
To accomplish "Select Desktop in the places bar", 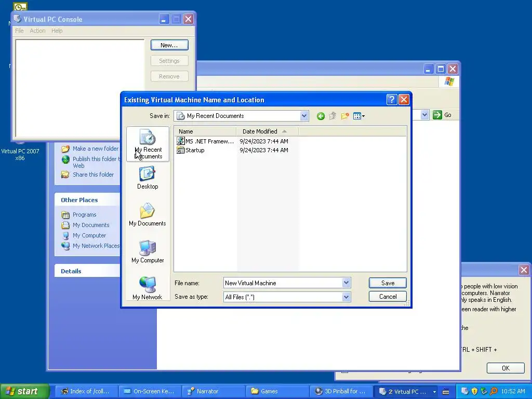I will pos(148,178).
